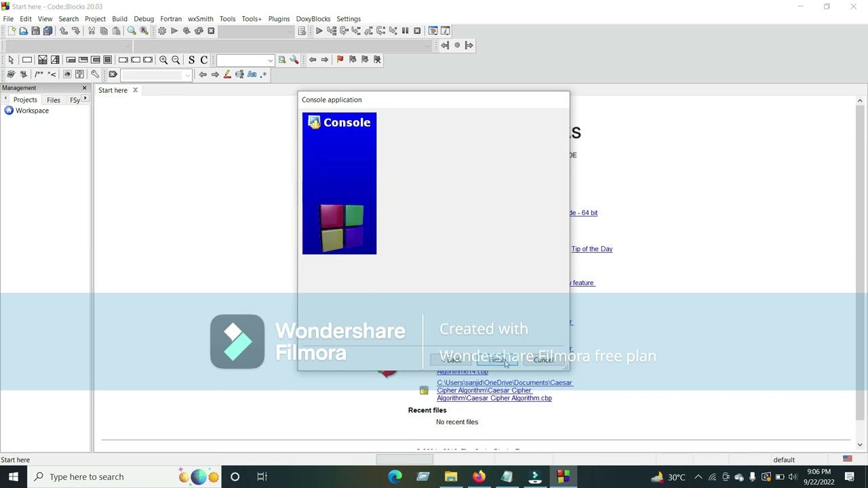Click the Find magnifier icon

point(132,31)
